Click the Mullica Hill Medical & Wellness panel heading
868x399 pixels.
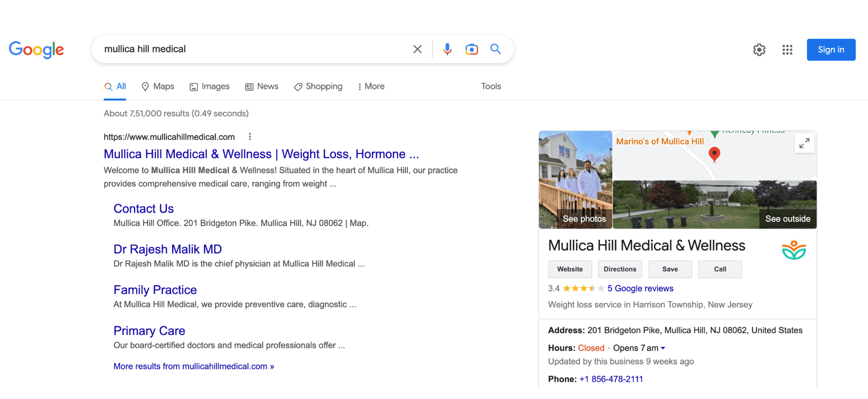point(646,246)
